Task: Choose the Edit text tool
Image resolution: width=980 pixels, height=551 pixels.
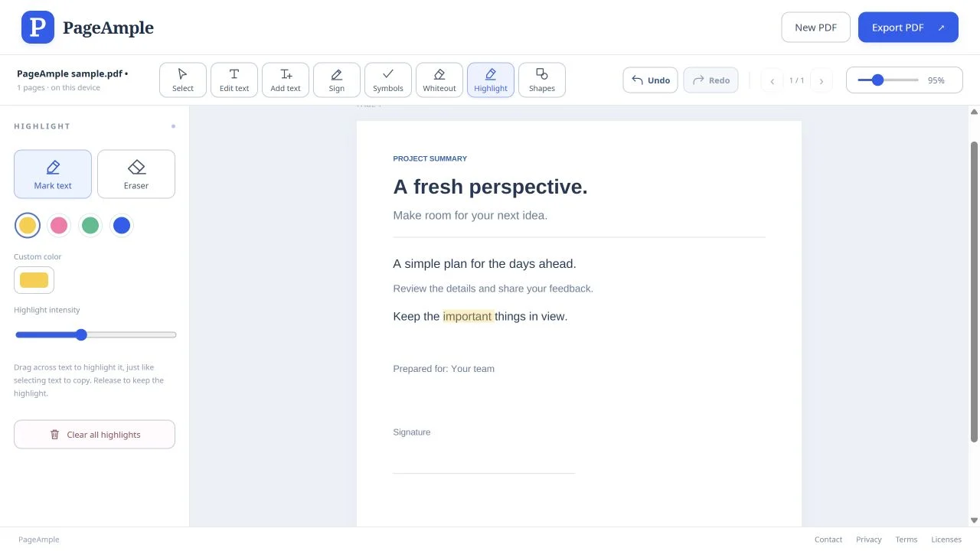Action: tap(234, 80)
